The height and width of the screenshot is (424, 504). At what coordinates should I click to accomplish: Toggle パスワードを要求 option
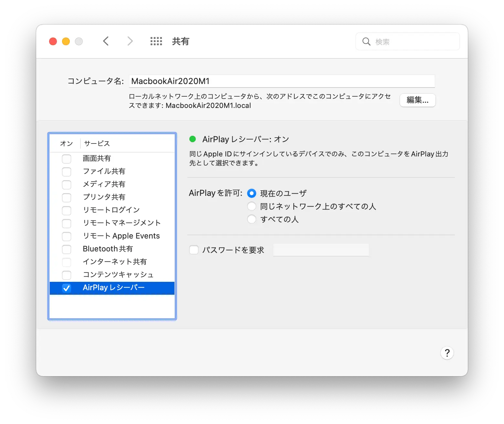pyautogui.click(x=194, y=249)
